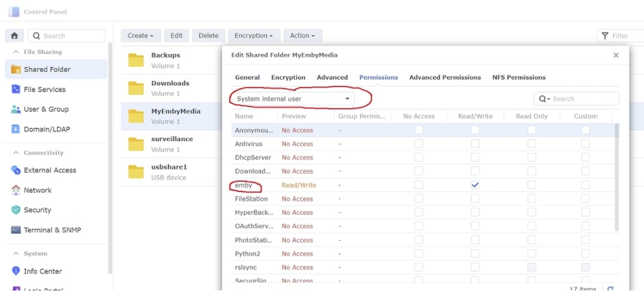Click the External Access icon
This screenshot has width=644, height=306.
pos(16,170)
